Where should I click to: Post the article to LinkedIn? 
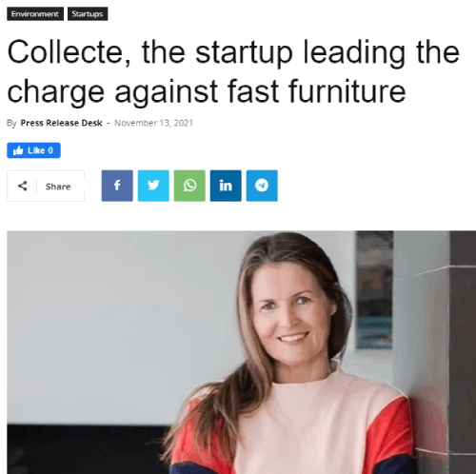pos(226,186)
